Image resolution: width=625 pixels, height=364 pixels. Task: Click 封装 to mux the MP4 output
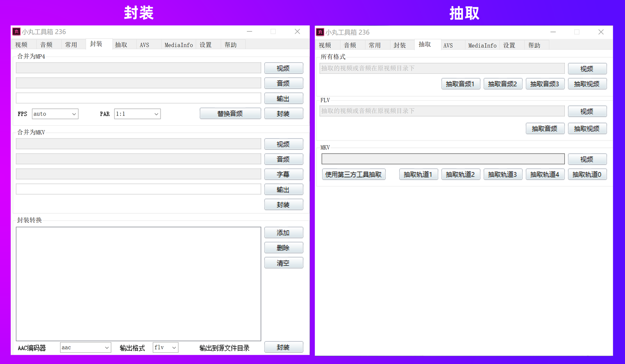point(284,113)
